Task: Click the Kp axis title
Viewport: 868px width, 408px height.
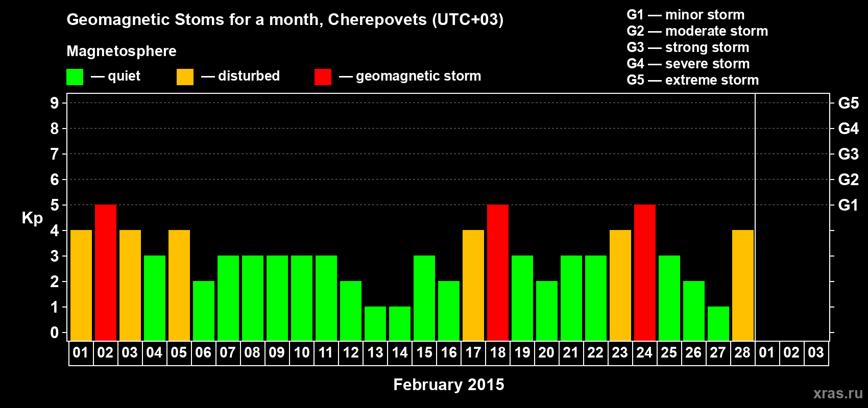Action: pos(32,218)
